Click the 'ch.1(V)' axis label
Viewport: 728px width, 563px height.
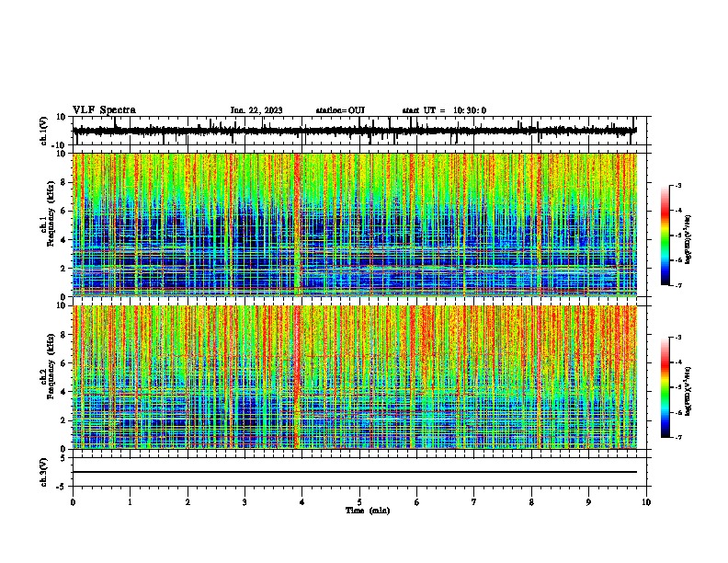point(44,131)
